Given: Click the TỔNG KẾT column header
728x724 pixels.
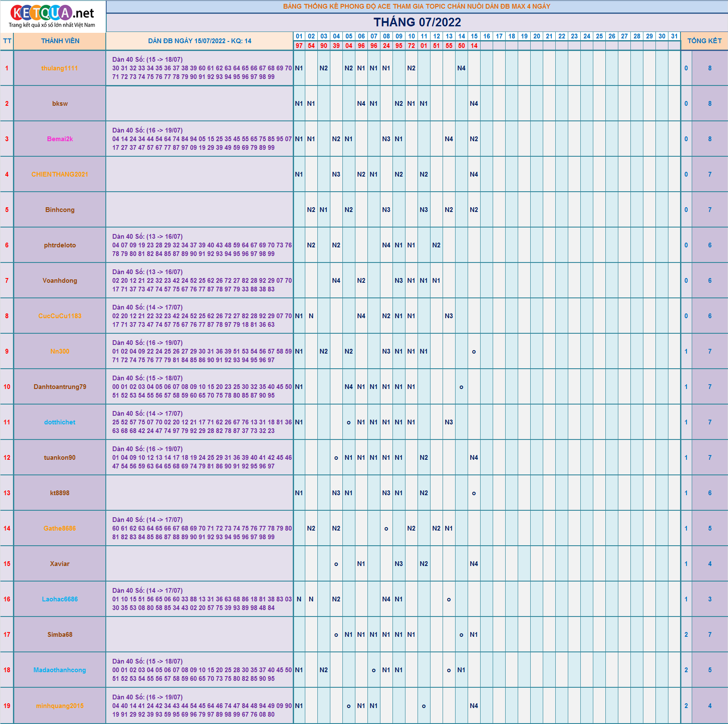Looking at the screenshot, I should coord(704,41).
